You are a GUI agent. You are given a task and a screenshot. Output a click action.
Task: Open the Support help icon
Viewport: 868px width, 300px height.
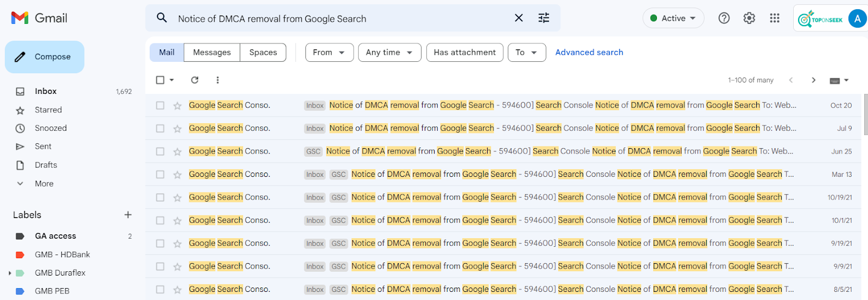click(x=724, y=18)
